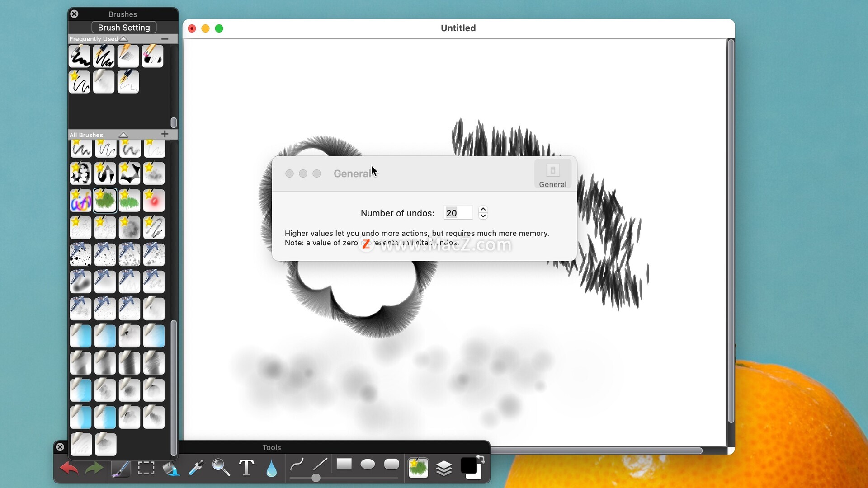The width and height of the screenshot is (868, 488).
Task: Open Brush Setting button
Action: tap(124, 28)
